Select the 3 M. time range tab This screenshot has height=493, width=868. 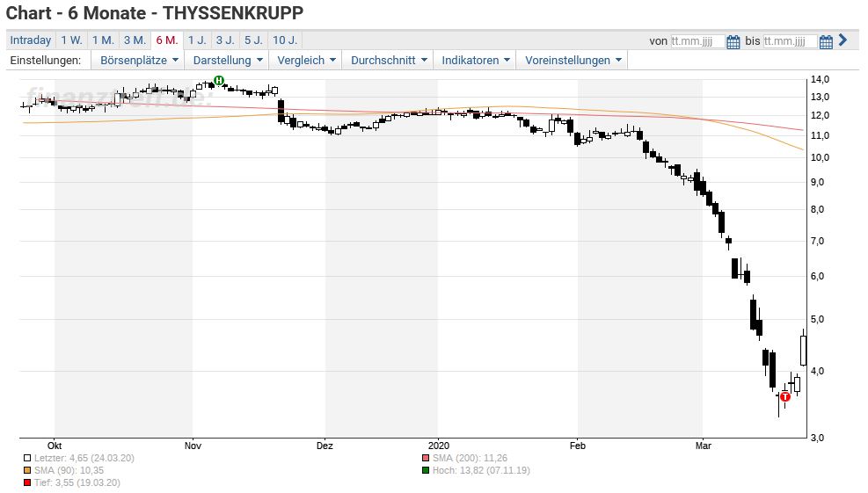pyautogui.click(x=135, y=40)
